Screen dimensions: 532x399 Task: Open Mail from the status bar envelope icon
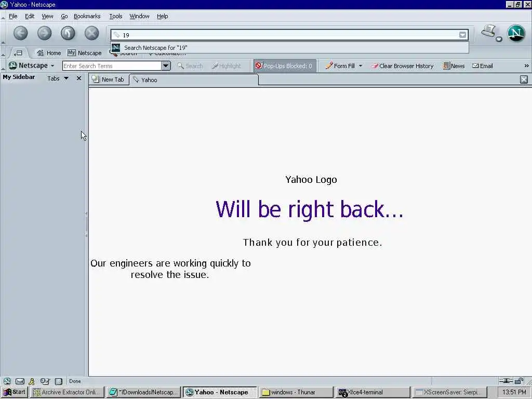tap(20, 381)
